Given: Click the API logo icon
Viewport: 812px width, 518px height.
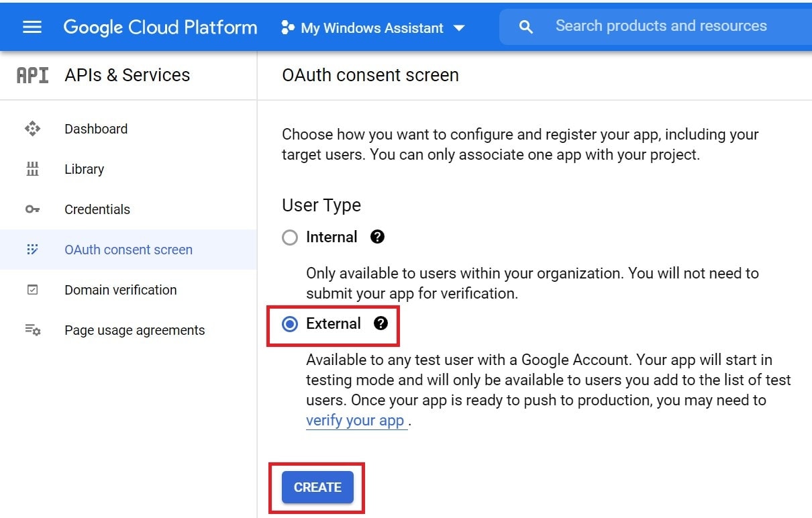Looking at the screenshot, I should coord(32,75).
